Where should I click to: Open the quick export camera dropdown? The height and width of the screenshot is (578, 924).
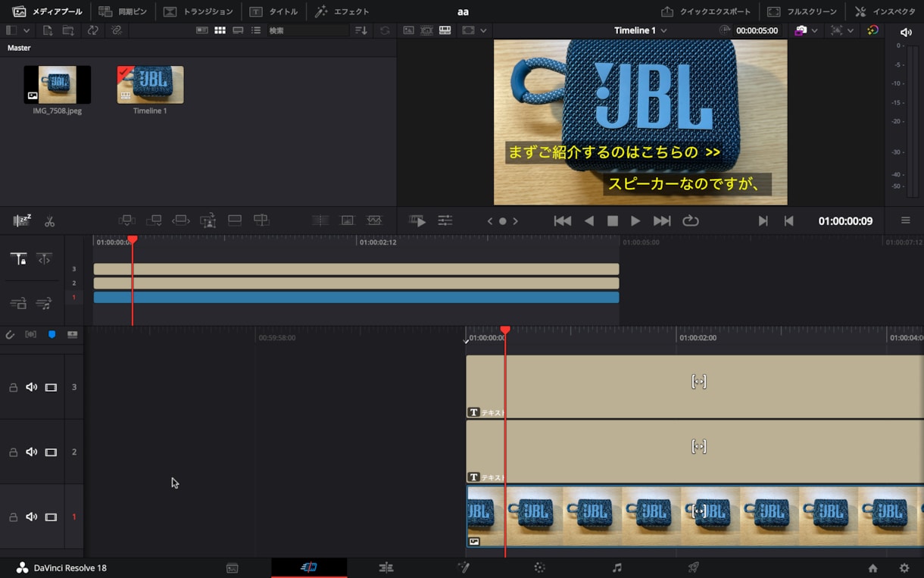pos(806,30)
